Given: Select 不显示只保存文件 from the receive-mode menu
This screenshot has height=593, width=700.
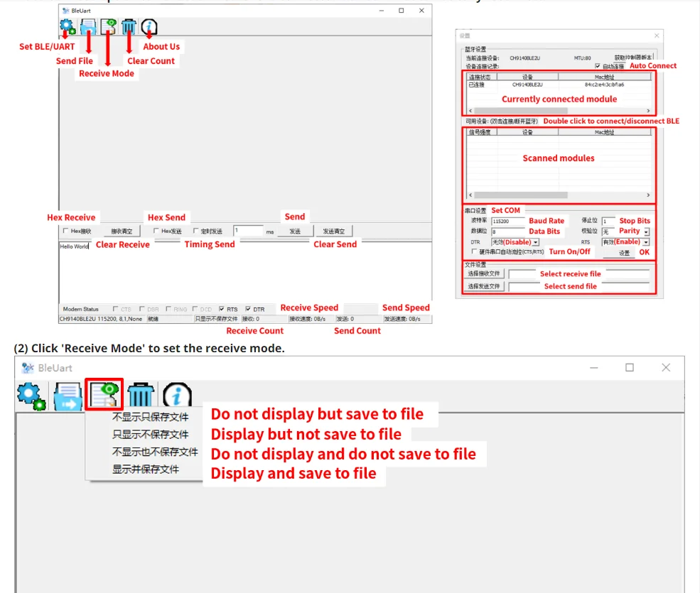Looking at the screenshot, I should 150,417.
